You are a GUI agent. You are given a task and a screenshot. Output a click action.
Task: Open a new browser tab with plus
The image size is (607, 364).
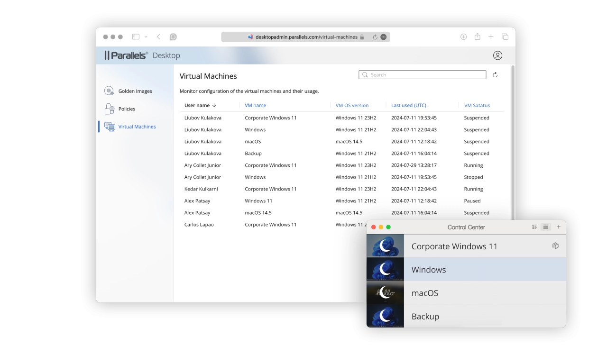click(491, 37)
